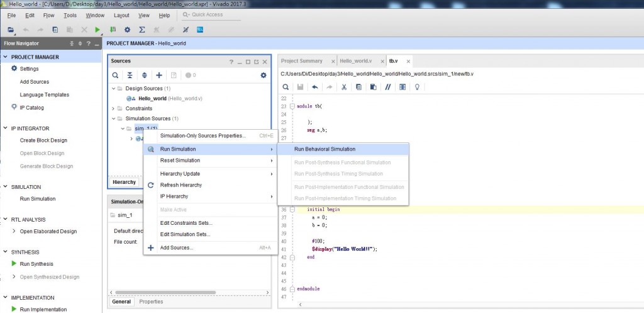Collapse the RTL ANALYSIS section

pyautogui.click(x=5, y=220)
